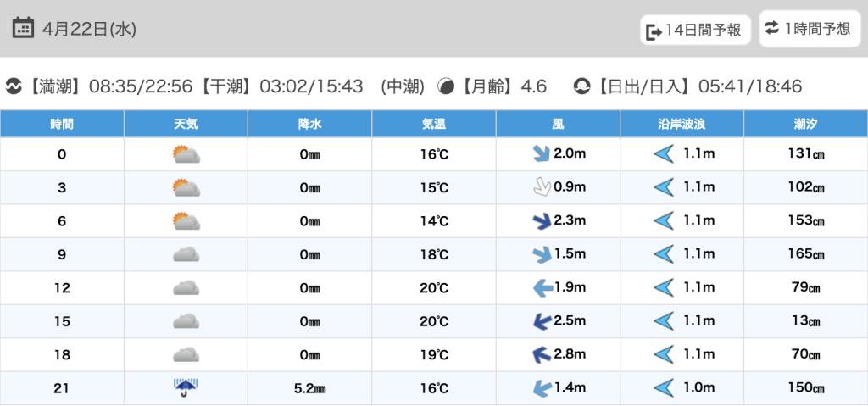Image resolution: width=868 pixels, height=406 pixels.
Task: Click the partly cloudy icon at hour 0
Action: tap(186, 154)
